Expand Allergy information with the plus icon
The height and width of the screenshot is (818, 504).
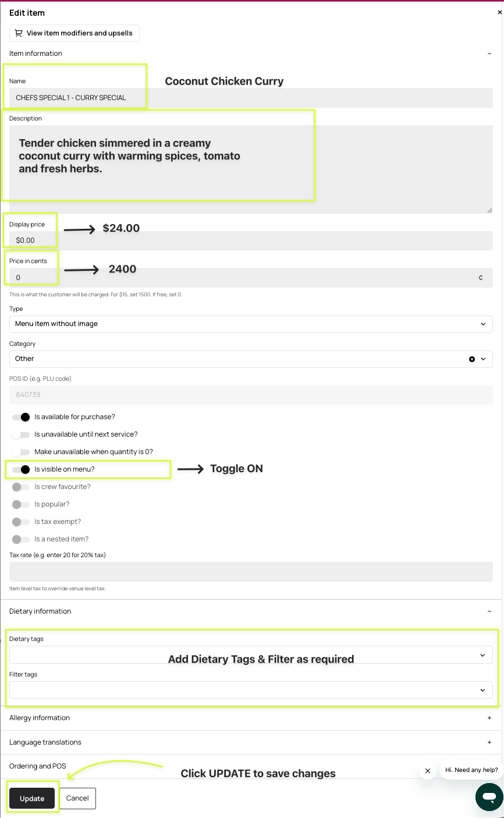point(489,718)
